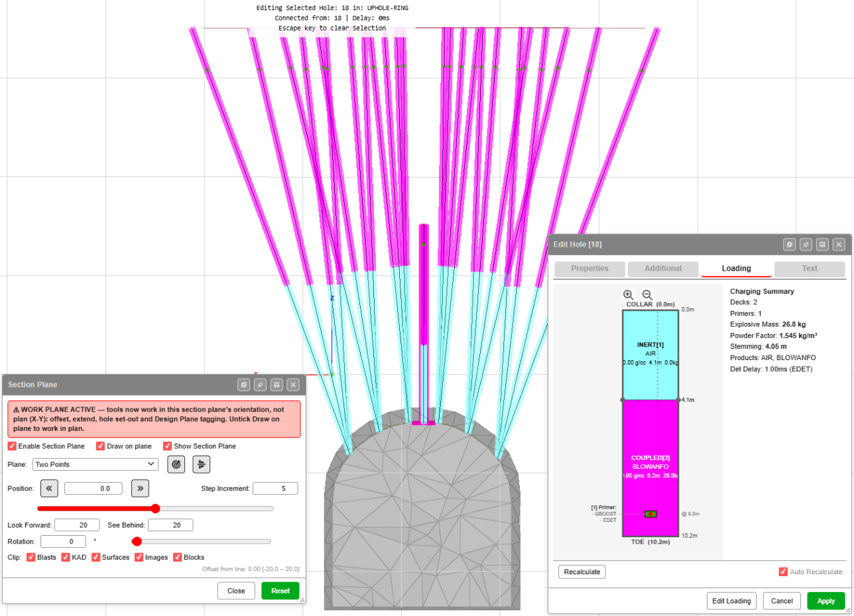The image size is (854, 616).
Task: Click the pop-out icon in Section Plane header
Action: click(243, 385)
